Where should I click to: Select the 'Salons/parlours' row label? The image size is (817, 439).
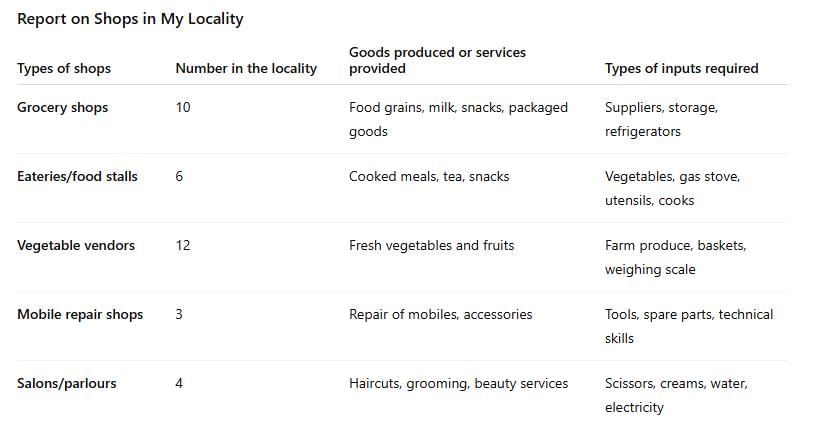tap(66, 383)
